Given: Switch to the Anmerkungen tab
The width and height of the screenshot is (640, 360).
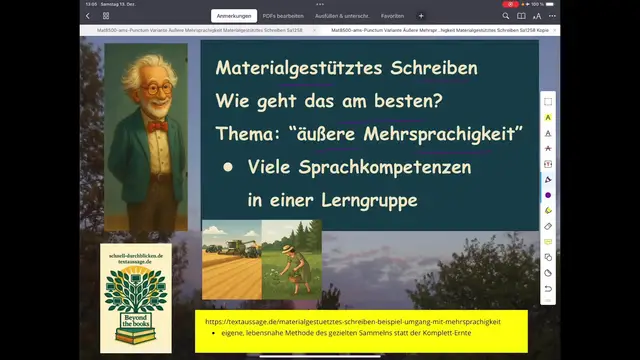Looking at the screenshot, I should pyautogui.click(x=234, y=16).
